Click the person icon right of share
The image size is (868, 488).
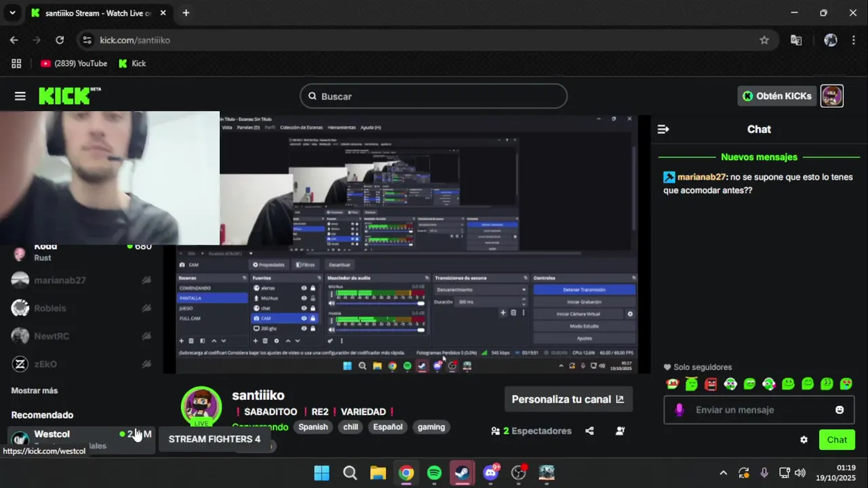point(620,431)
